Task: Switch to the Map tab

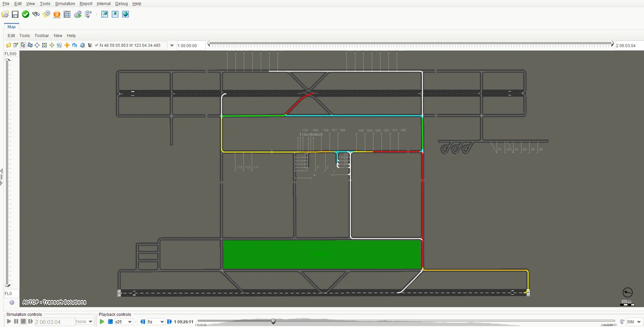Action: [11, 27]
